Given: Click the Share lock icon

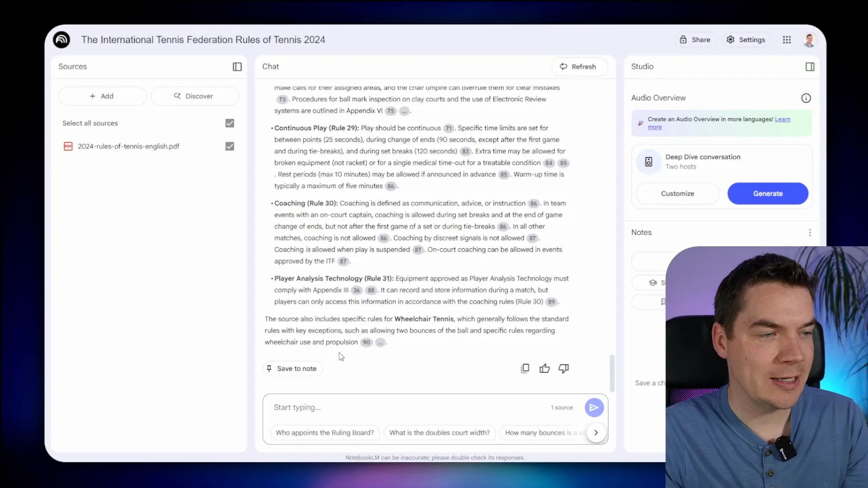Looking at the screenshot, I should point(683,40).
